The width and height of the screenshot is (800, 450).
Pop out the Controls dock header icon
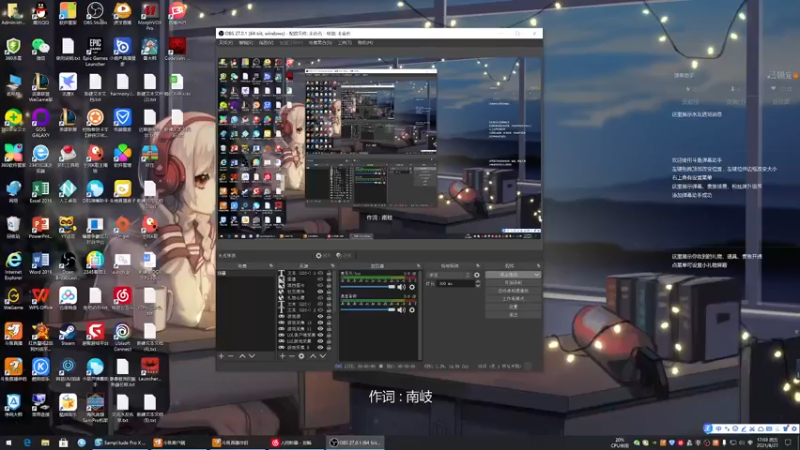click(538, 266)
